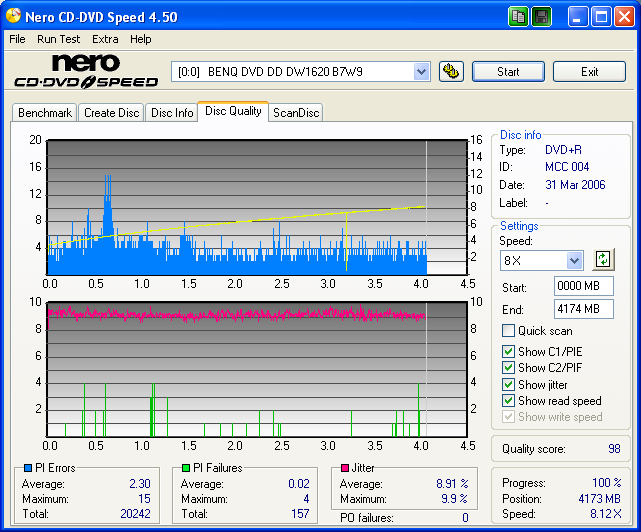Click the green floppy save icon
The height and width of the screenshot is (532, 641).
[x=542, y=17]
